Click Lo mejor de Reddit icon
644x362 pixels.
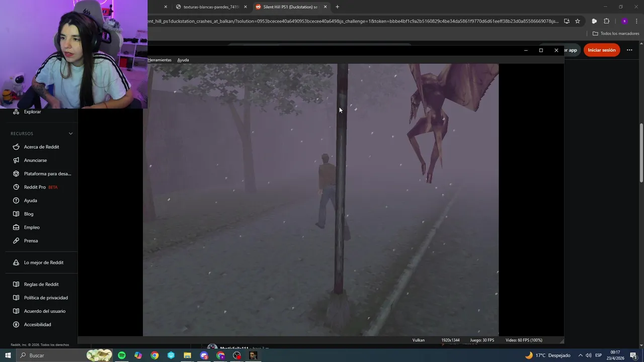coord(16,262)
